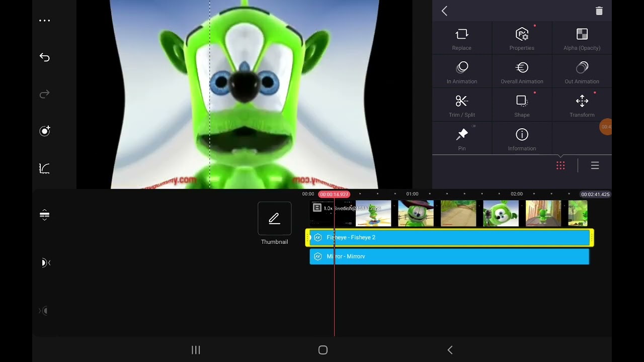The width and height of the screenshot is (644, 362).
Task: Click the 00:00:14.927 playhead time marker
Action: (x=334, y=194)
